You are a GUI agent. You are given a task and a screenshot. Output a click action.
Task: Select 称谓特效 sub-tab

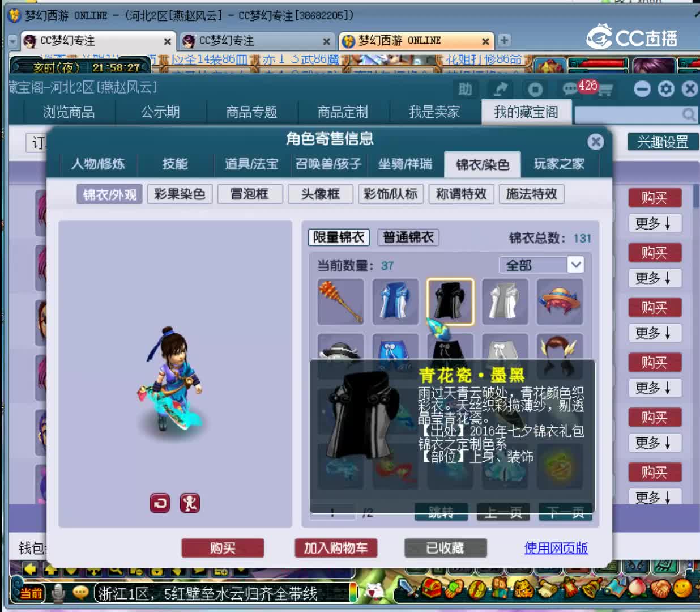tap(462, 194)
